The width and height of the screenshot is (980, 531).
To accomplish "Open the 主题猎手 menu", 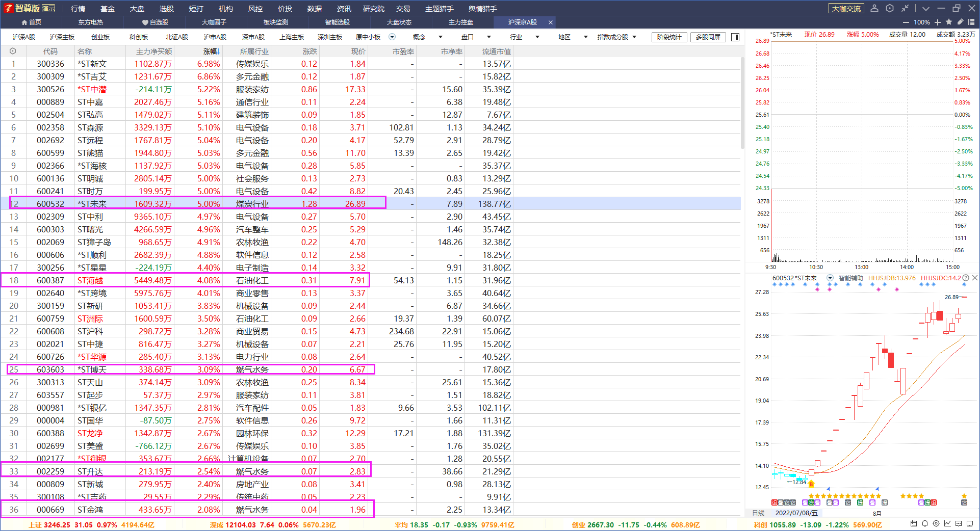I will 440,9.
